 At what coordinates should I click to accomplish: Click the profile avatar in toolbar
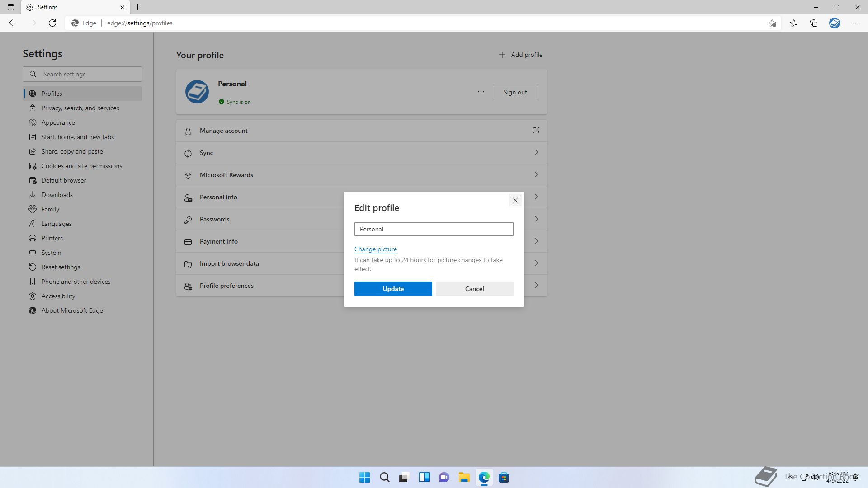tap(835, 23)
